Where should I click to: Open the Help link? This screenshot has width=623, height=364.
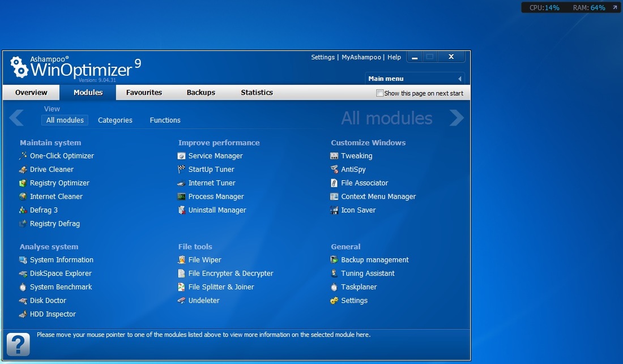coord(394,57)
